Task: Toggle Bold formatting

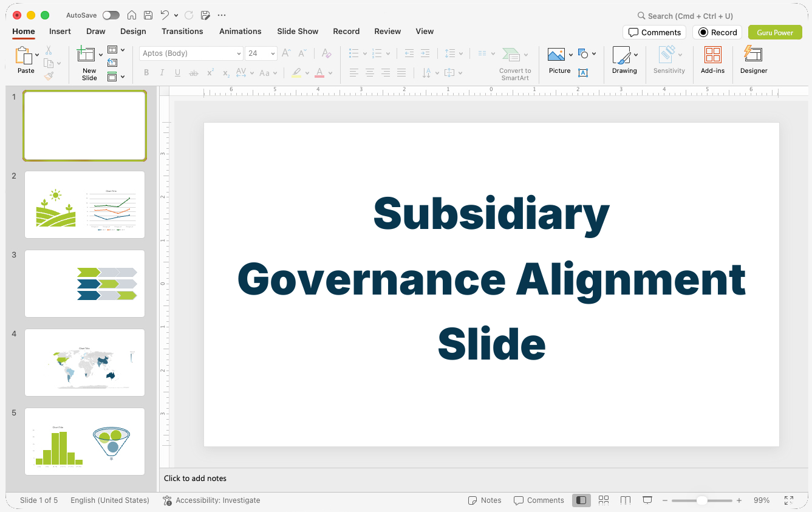Action: click(x=146, y=73)
